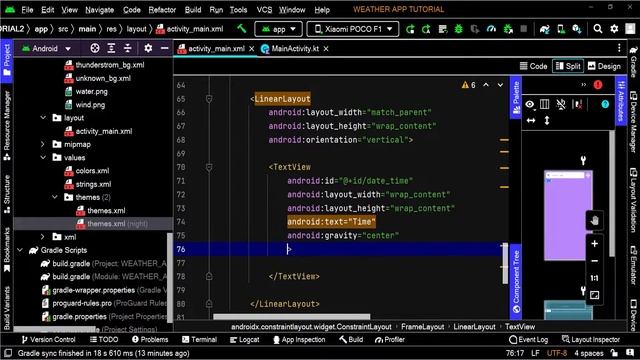Image resolution: width=640 pixels, height=360 pixels.
Task: Open the Profiler gauge icon in toolbar
Action: (491, 29)
